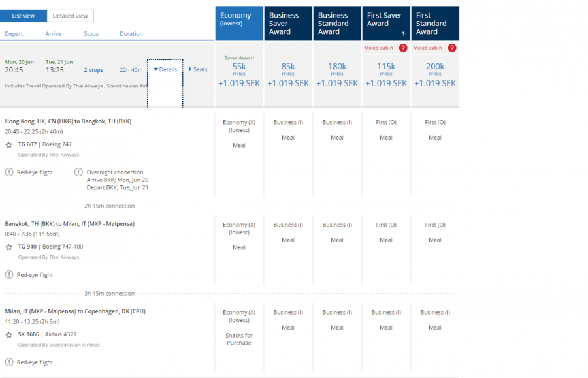Select Economy 55k miles Saver Award fare
This screenshot has width=588, height=378.
[239, 74]
